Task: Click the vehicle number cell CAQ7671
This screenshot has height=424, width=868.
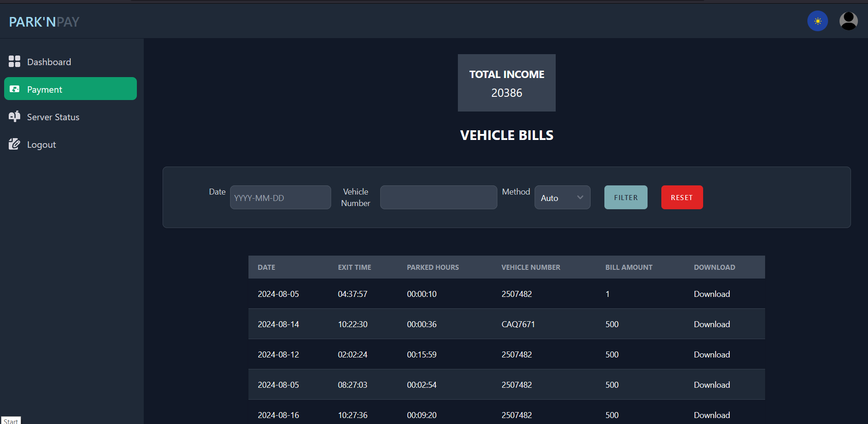Action: coord(518,324)
